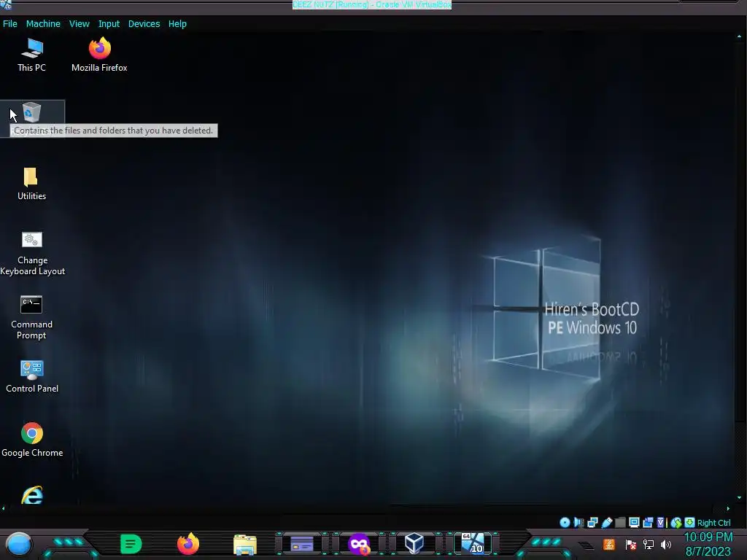Select Change Keyboard Layout desktop icon
This screenshot has width=747, height=560.
pos(32,254)
